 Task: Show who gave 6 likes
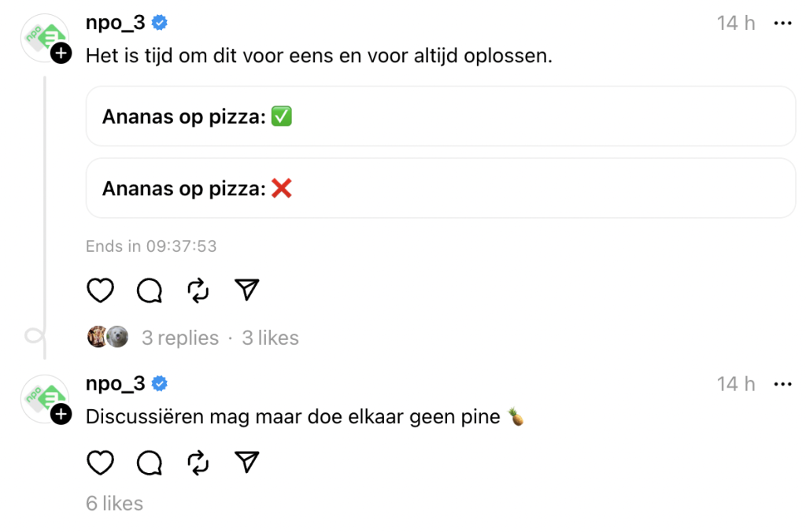point(114,503)
